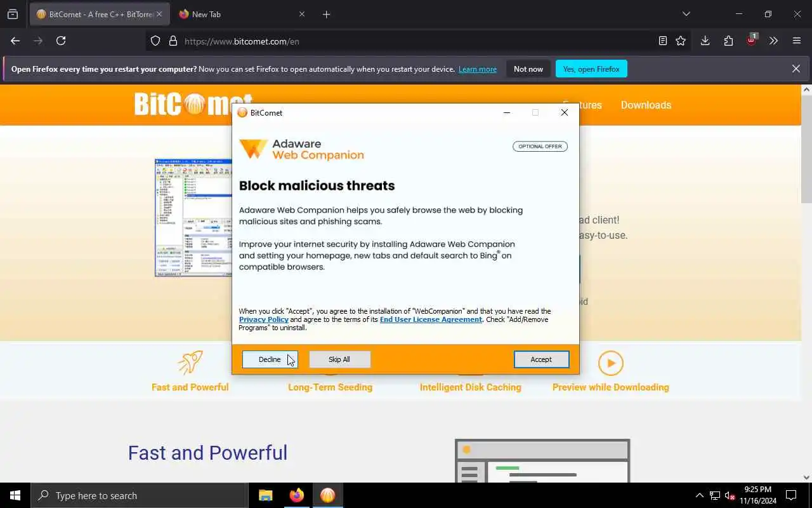The image size is (812, 508).
Task: Click the Intelligent Disk Caching label
Action: (470, 387)
